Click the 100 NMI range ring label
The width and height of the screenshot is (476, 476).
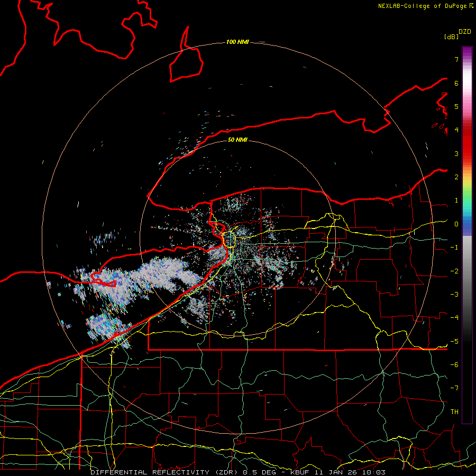click(x=237, y=42)
